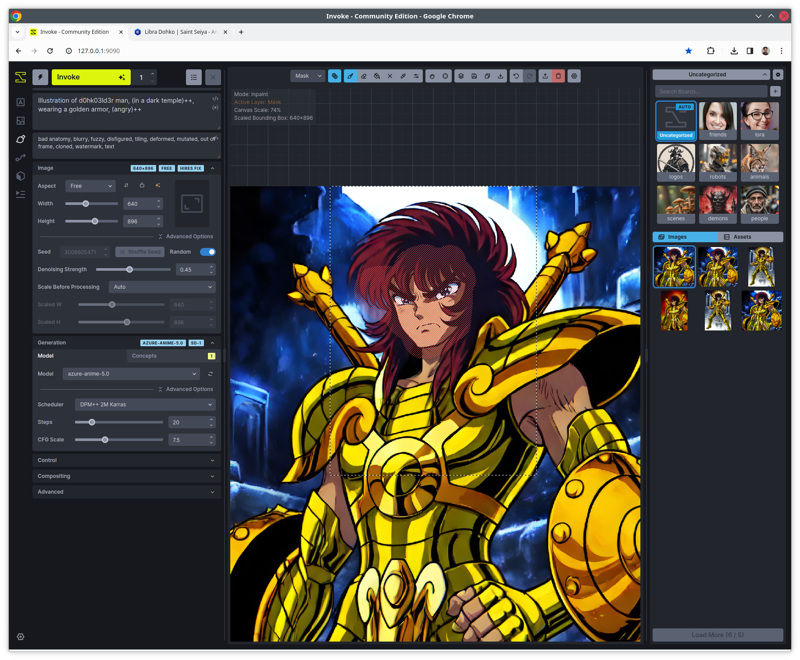Click the Reset View icon

coord(445,76)
